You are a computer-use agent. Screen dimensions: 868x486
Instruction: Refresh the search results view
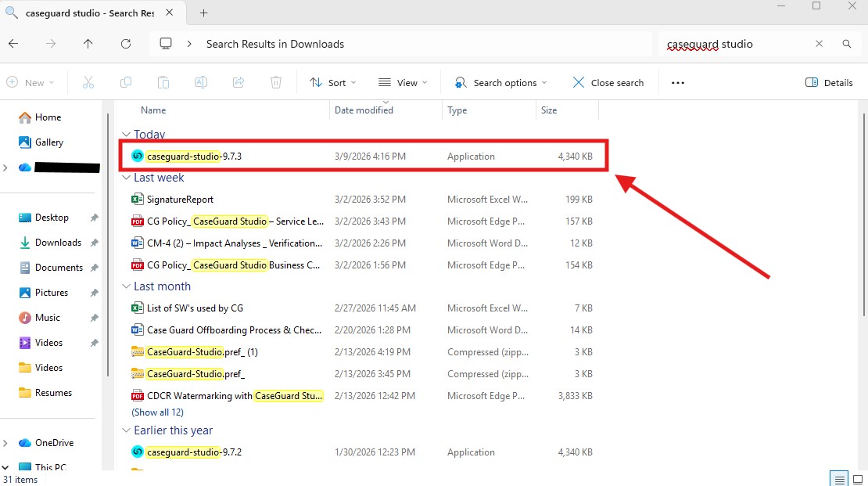[x=126, y=44]
